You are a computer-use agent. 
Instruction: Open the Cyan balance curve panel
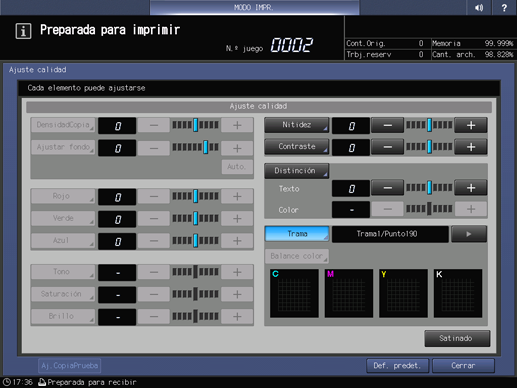pyautogui.click(x=294, y=293)
